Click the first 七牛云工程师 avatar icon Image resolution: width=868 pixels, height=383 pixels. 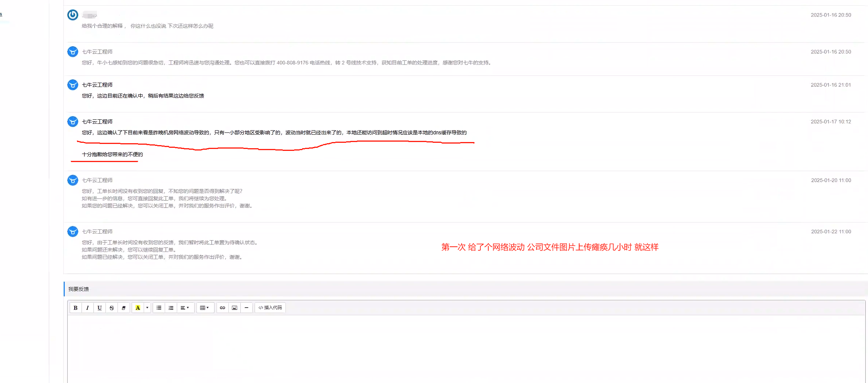[x=73, y=52]
